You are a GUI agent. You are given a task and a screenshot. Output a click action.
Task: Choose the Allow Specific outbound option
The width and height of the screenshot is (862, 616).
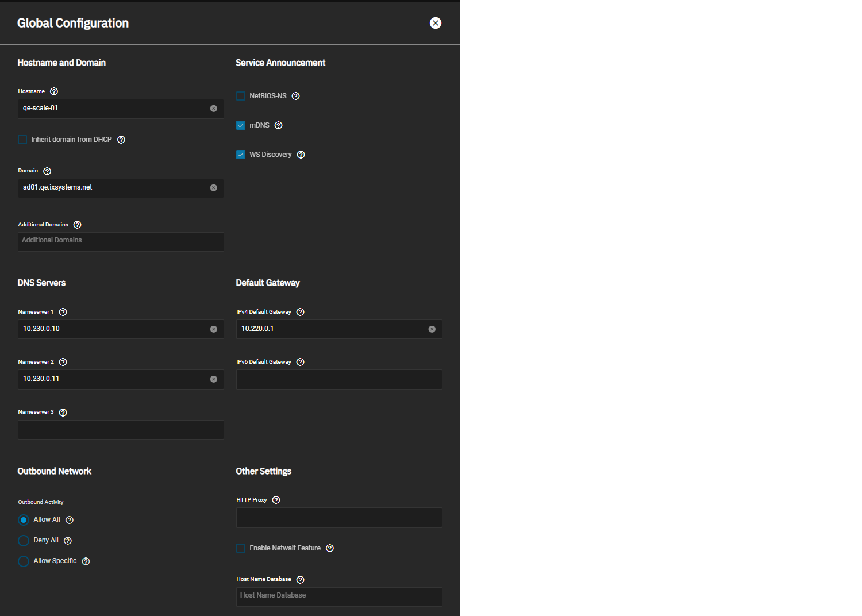(24, 561)
